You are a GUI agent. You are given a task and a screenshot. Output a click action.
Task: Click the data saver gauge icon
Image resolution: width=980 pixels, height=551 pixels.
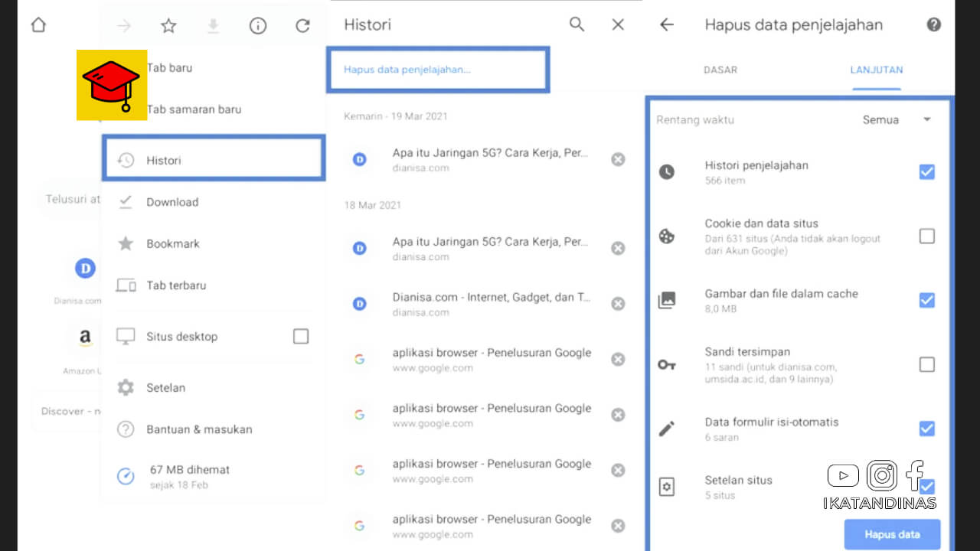click(x=126, y=476)
